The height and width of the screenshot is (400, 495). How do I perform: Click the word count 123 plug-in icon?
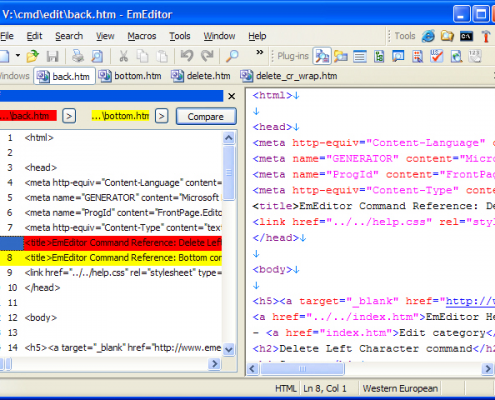(x=475, y=56)
